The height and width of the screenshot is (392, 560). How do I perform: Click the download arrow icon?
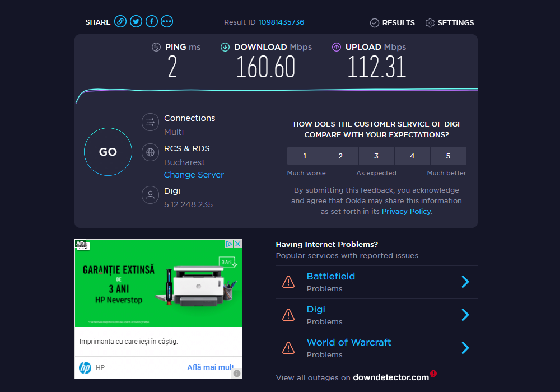coord(225,47)
